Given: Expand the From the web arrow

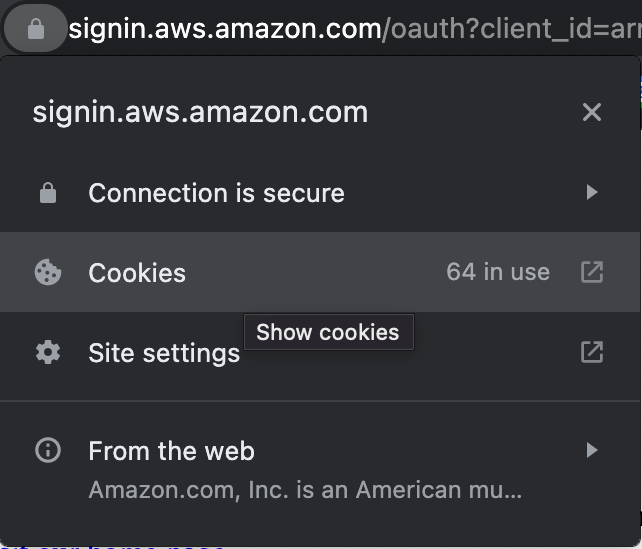Looking at the screenshot, I should tap(592, 451).
